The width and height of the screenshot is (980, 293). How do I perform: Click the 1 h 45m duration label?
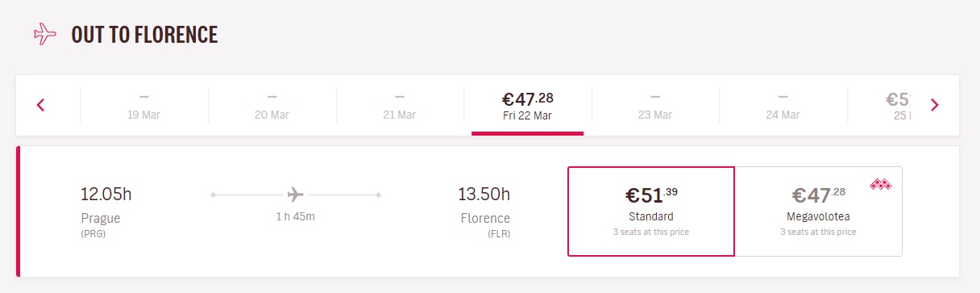point(296,217)
